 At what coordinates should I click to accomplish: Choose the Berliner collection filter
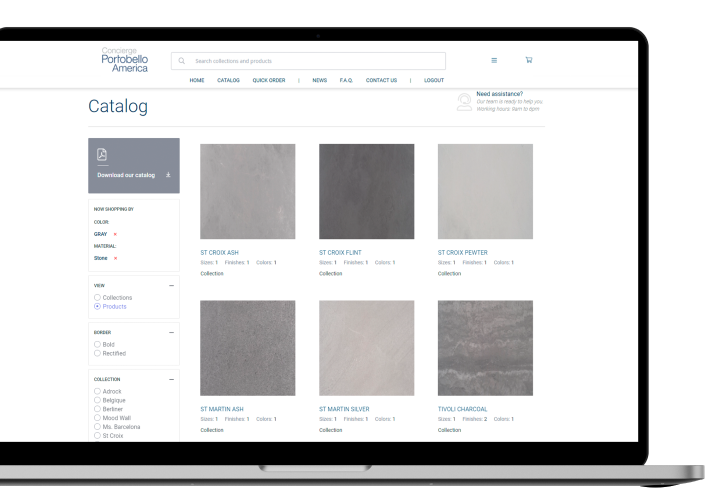(97, 409)
